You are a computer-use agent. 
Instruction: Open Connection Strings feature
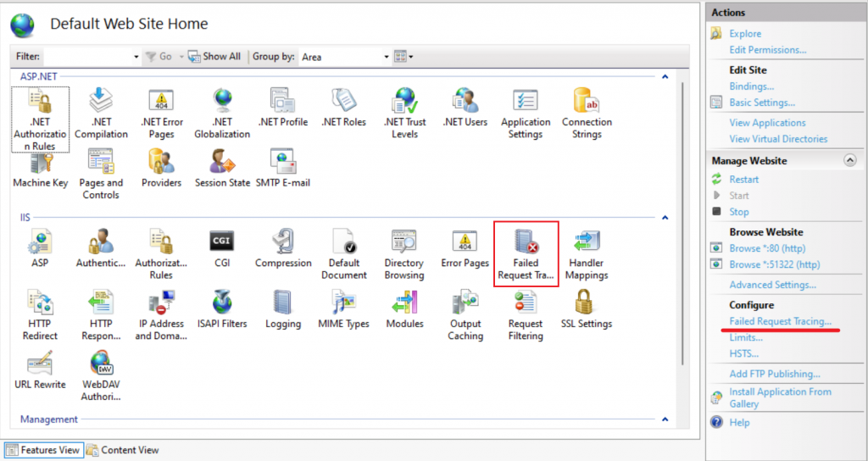coord(587,114)
